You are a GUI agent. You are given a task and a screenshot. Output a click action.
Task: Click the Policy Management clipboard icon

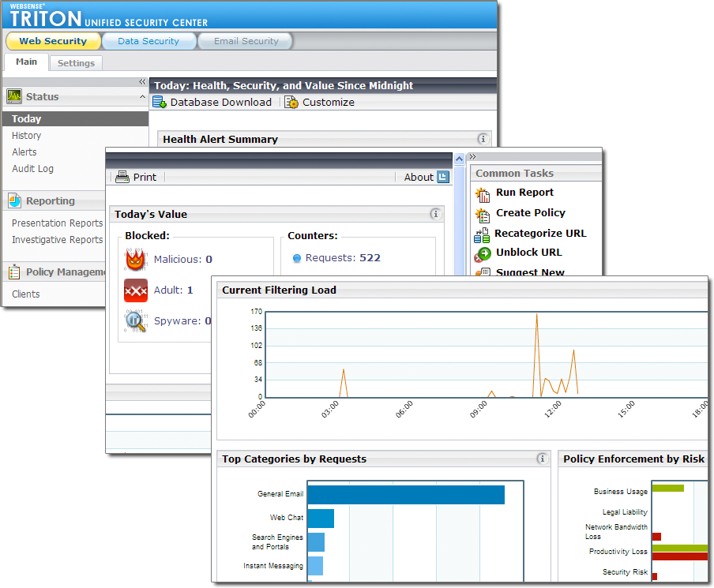[x=14, y=272]
